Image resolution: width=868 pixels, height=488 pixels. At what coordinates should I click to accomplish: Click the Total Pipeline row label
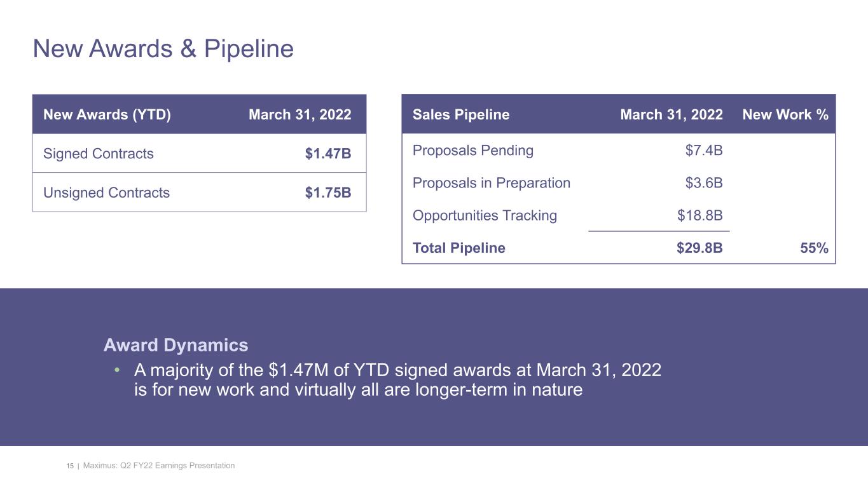(x=459, y=248)
